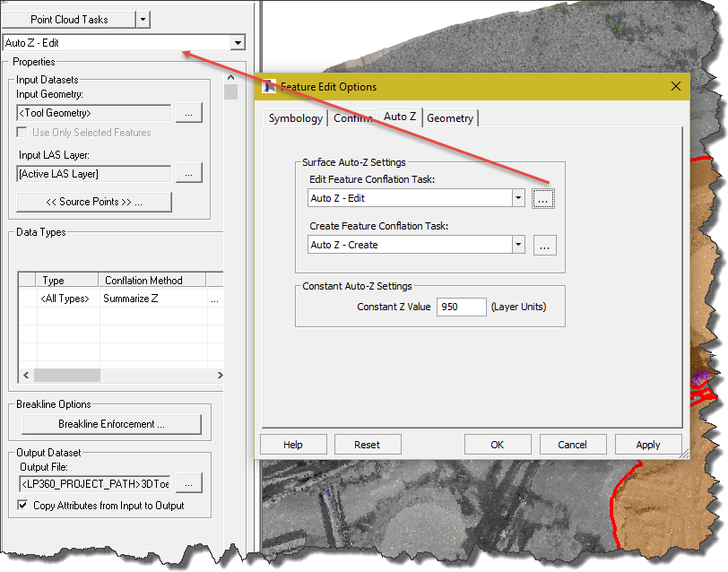Open the Source Points settings button
Viewport: 728px width, 572px height.
click(x=94, y=202)
